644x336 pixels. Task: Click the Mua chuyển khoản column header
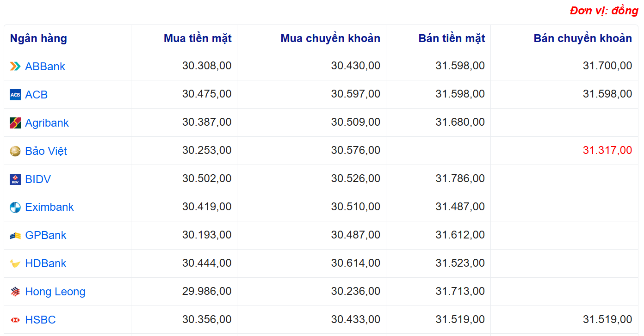(330, 38)
